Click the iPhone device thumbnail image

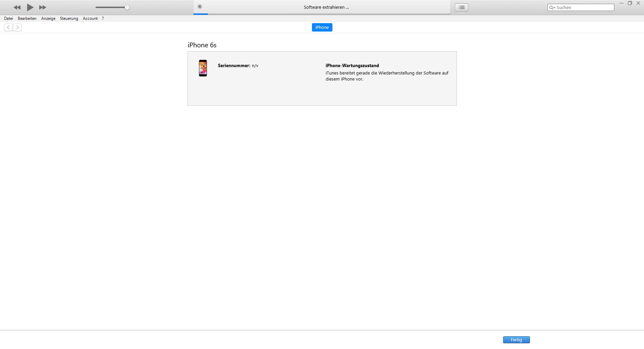(x=203, y=68)
